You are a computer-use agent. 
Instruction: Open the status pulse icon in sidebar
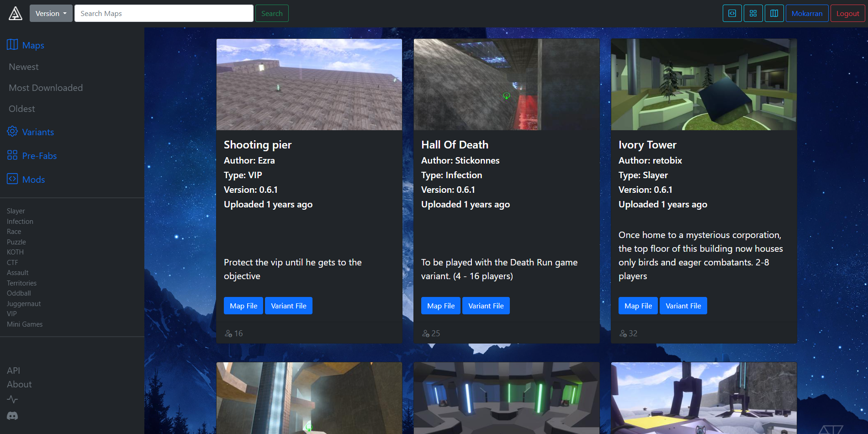[12, 400]
